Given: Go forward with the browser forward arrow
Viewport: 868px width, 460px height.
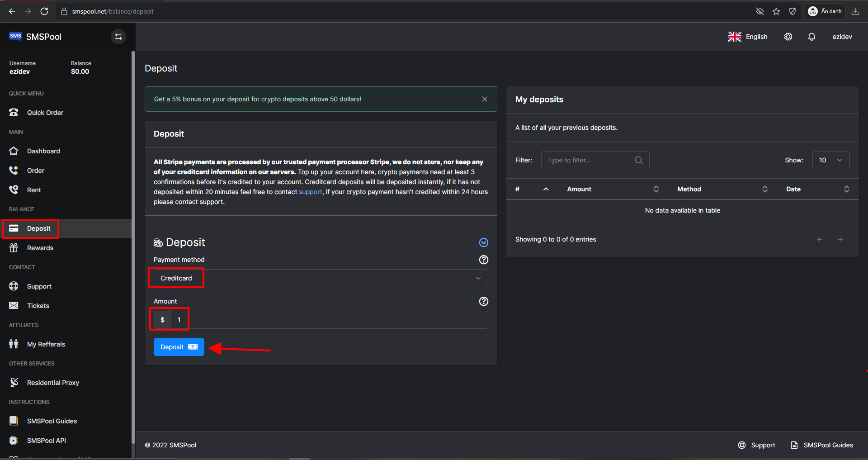Looking at the screenshot, I should pyautogui.click(x=28, y=11).
